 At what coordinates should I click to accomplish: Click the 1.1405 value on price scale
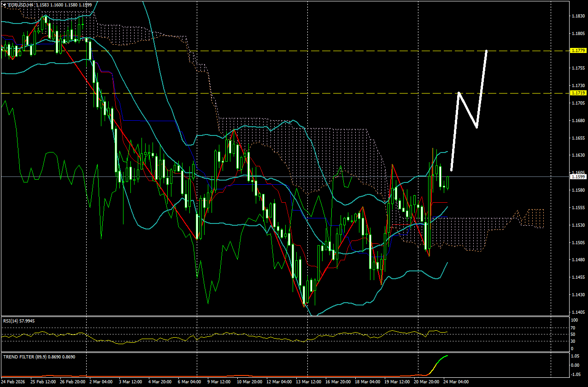578,312
